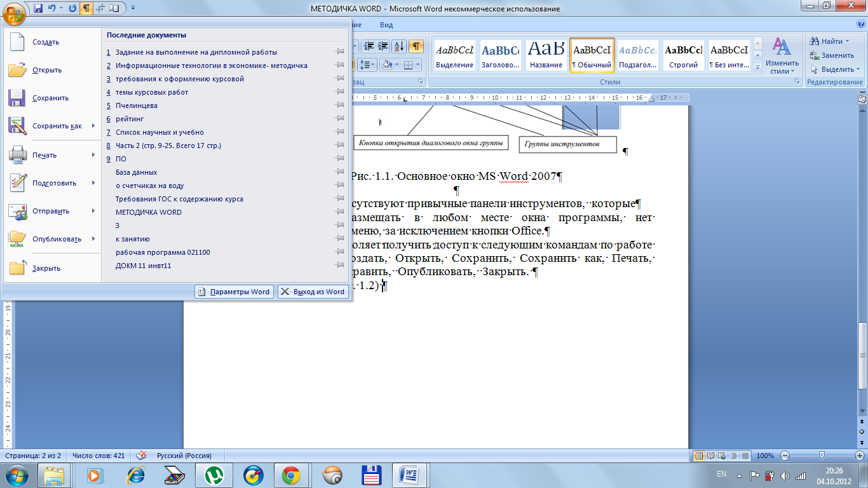Open the Styles pane dialog launcher
Viewport: 868px width, 488px height.
797,82
